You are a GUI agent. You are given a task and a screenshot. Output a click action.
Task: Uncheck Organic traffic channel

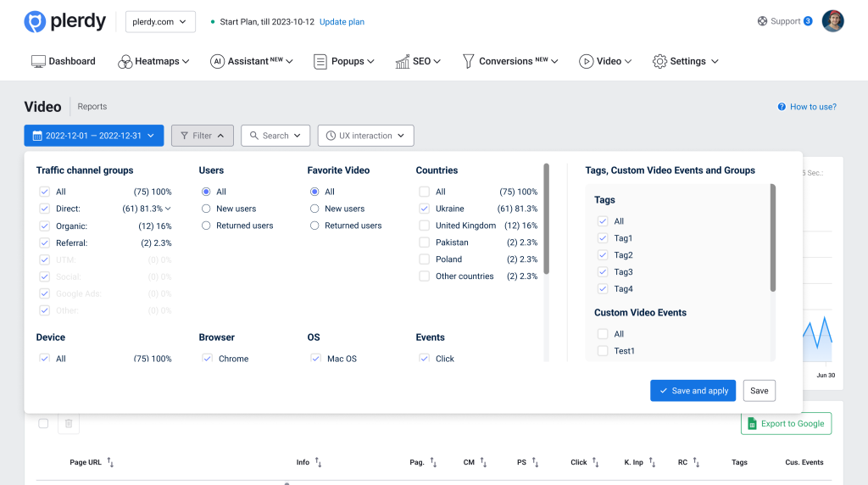click(x=45, y=226)
